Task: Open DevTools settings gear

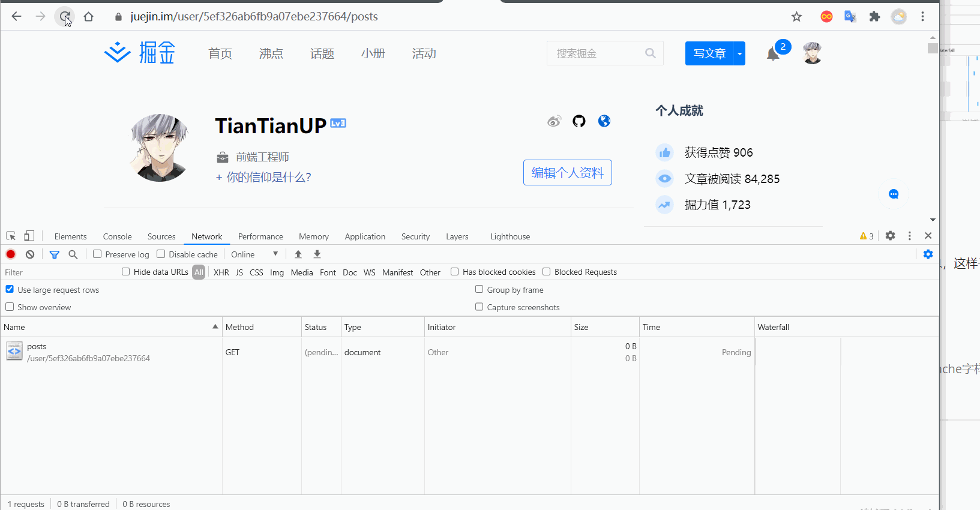Action: (891, 236)
